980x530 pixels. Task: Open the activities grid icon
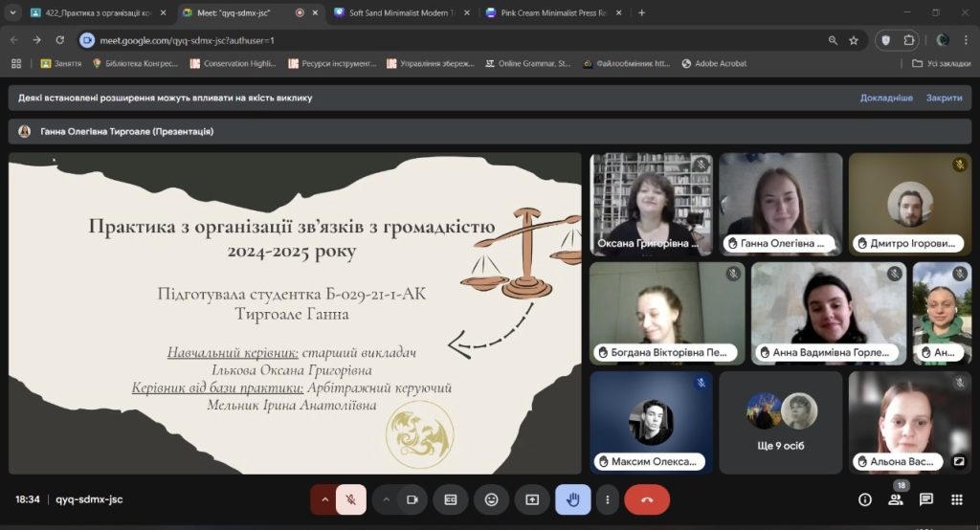point(956,499)
